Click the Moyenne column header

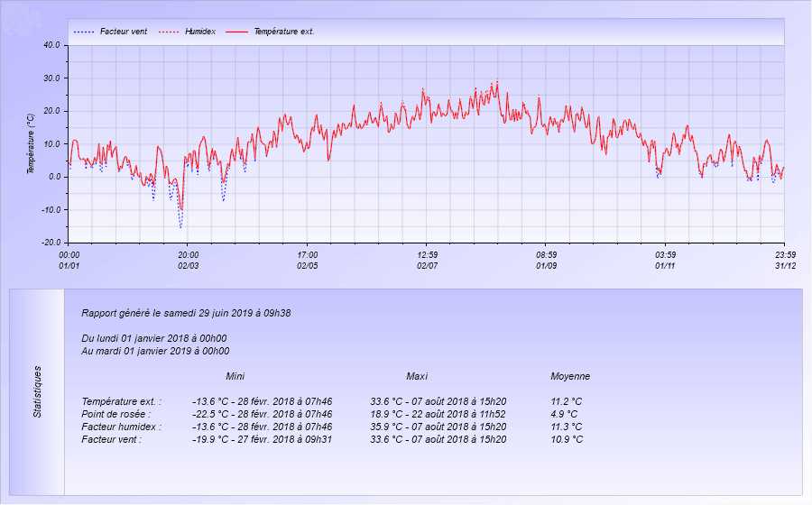point(570,376)
